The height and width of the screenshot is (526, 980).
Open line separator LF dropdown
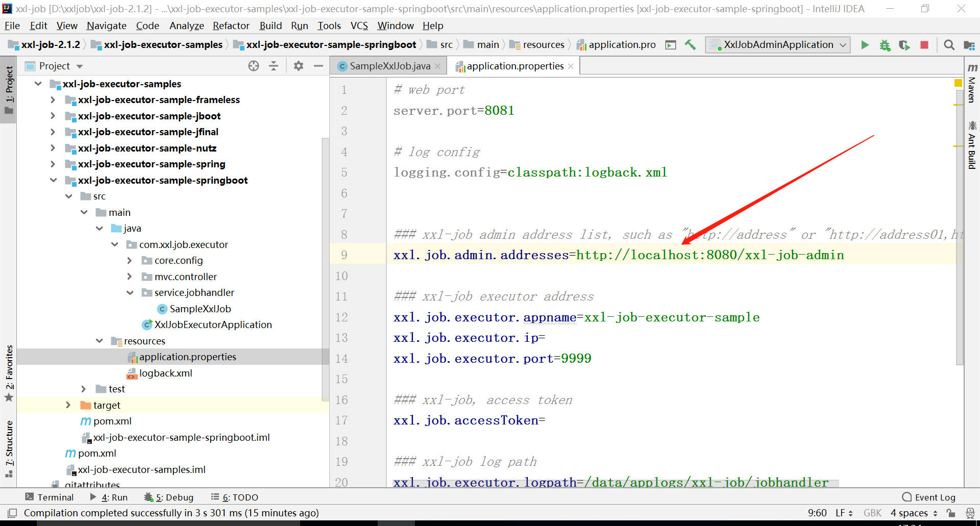[x=844, y=513]
